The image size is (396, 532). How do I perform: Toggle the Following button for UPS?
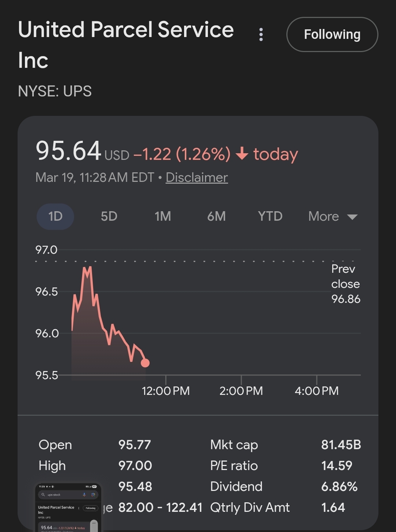tap(332, 34)
